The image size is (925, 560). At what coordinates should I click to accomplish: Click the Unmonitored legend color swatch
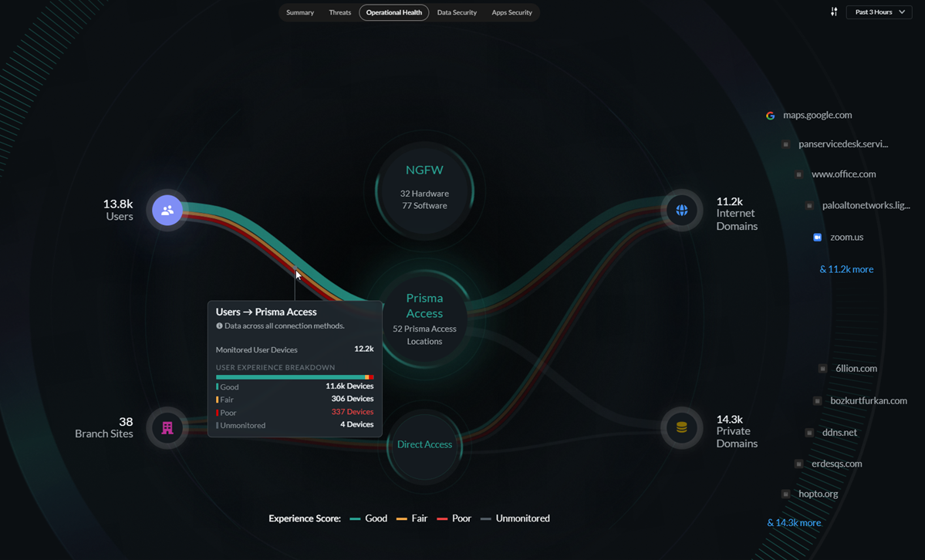pyautogui.click(x=485, y=518)
